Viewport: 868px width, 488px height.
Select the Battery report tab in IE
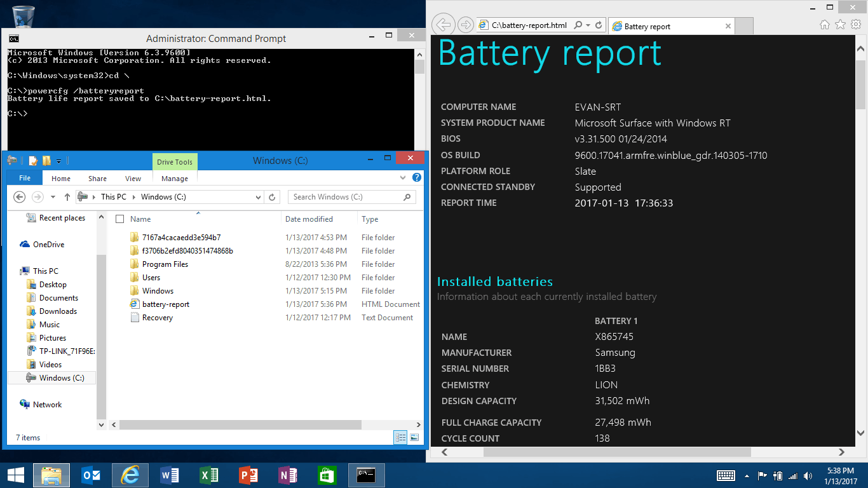671,26
